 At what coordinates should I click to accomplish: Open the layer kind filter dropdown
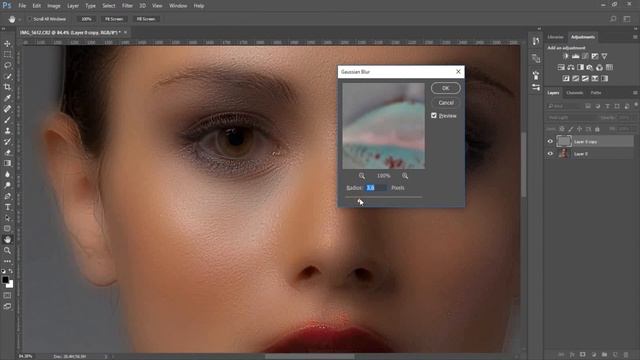[564, 106]
